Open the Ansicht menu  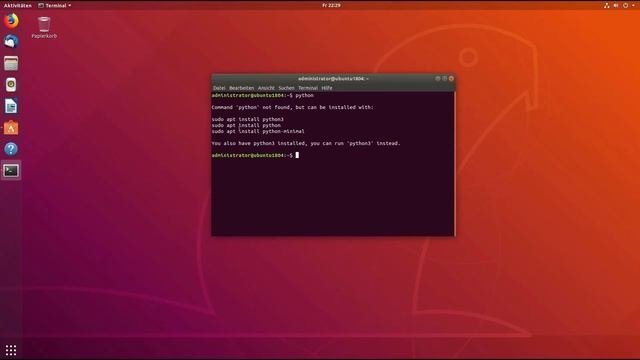tap(266, 88)
